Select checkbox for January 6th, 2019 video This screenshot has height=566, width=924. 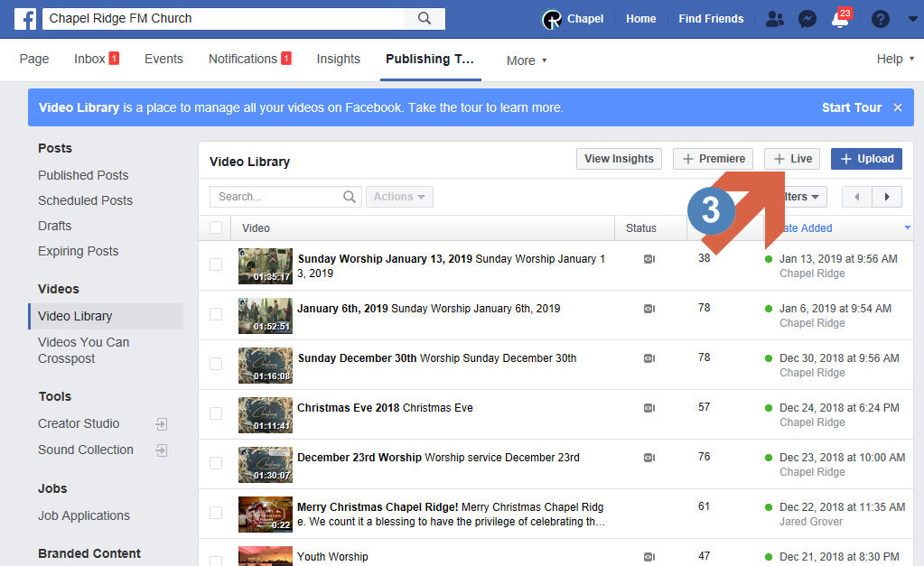(216, 314)
